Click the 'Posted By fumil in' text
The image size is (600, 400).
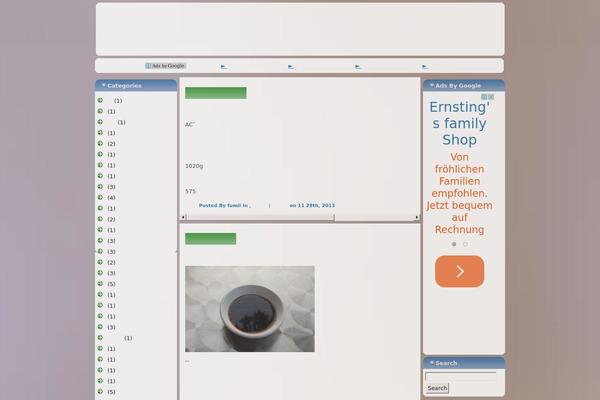click(x=223, y=206)
